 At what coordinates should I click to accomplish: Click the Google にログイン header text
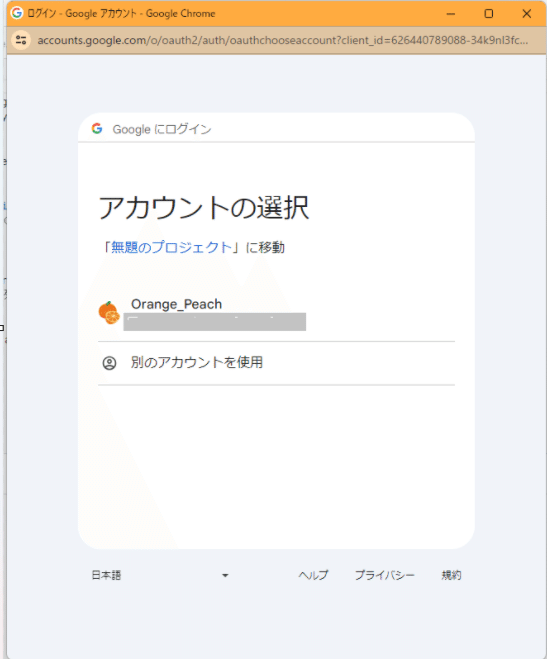point(162,129)
